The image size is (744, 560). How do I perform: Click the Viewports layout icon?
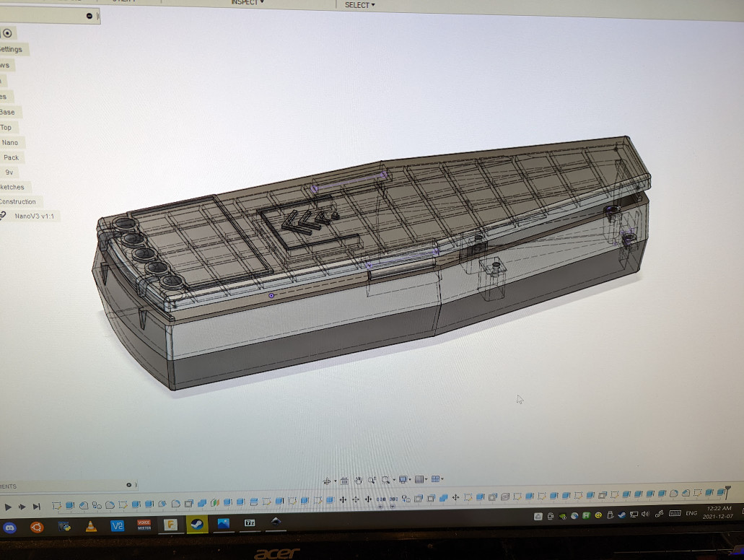coord(435,479)
